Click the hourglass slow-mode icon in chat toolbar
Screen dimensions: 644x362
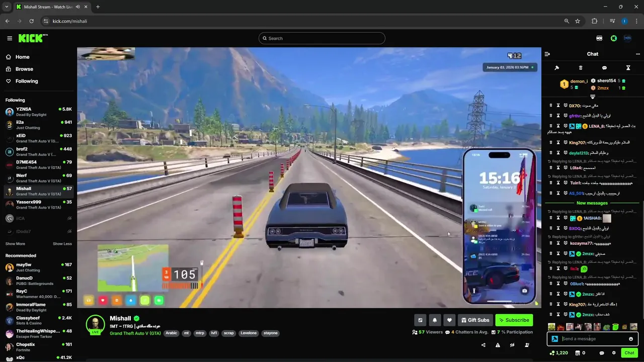pyautogui.click(x=628, y=68)
